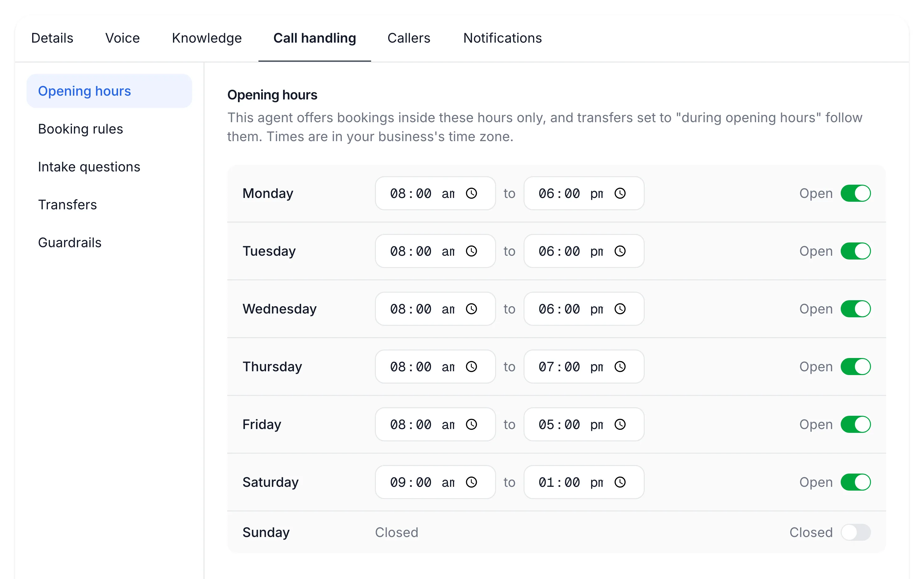
Task: Click the Monday 08:00 am start time field
Action: point(435,194)
